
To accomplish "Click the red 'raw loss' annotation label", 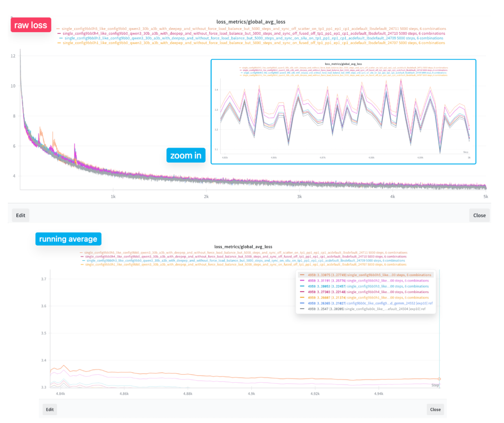I will point(31,25).
